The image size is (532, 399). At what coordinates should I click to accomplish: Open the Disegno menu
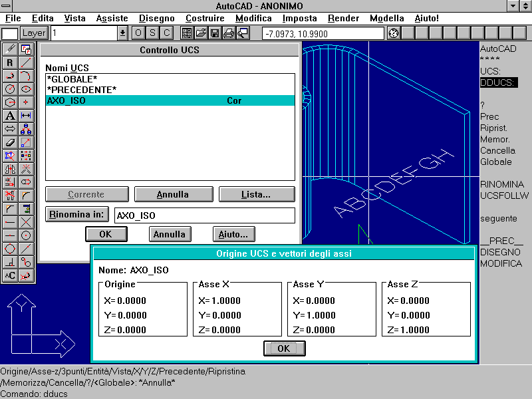point(157,19)
